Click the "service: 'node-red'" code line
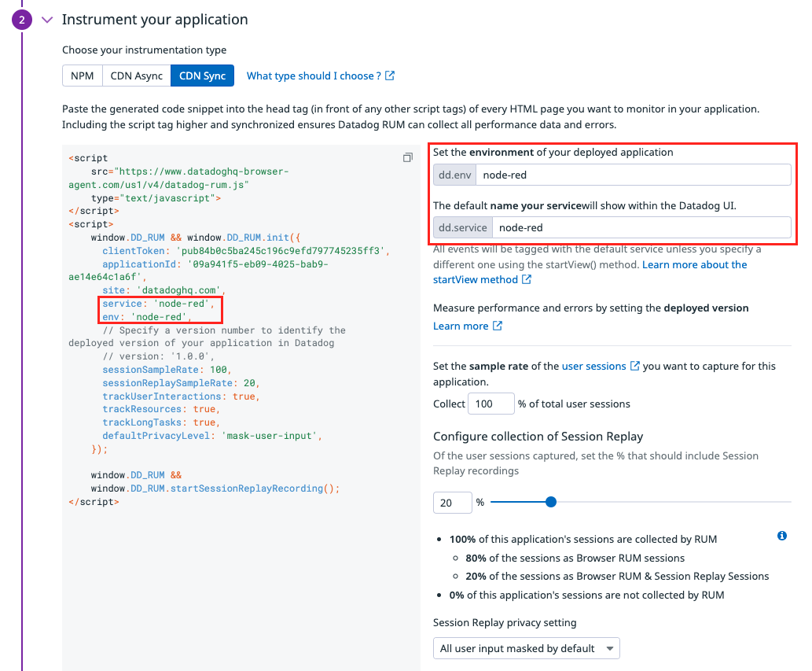 [158, 304]
